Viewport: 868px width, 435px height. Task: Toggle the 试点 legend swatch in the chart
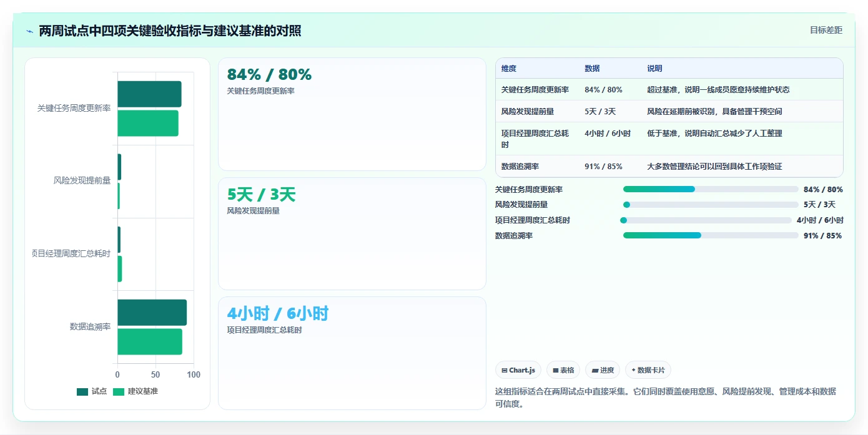[x=82, y=391]
